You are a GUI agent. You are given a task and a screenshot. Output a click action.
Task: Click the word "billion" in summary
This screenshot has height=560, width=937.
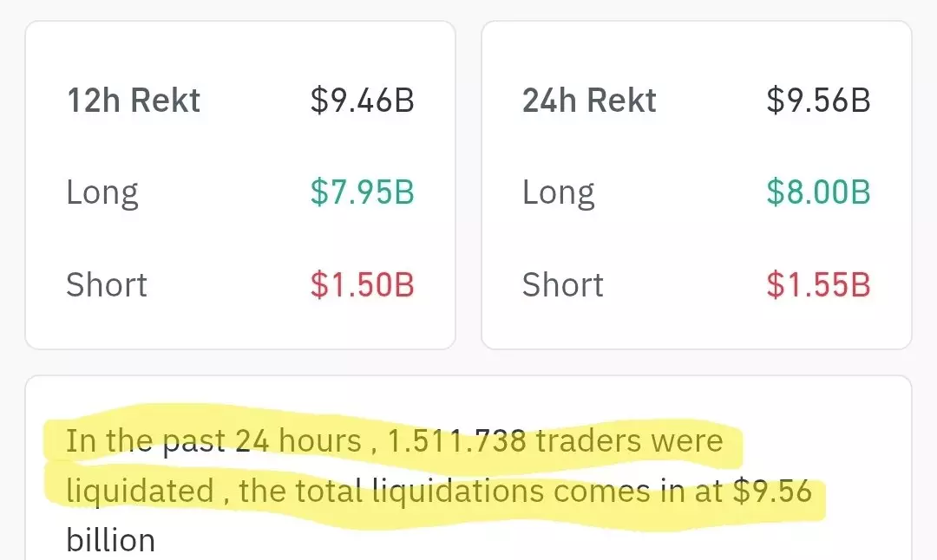(x=110, y=540)
